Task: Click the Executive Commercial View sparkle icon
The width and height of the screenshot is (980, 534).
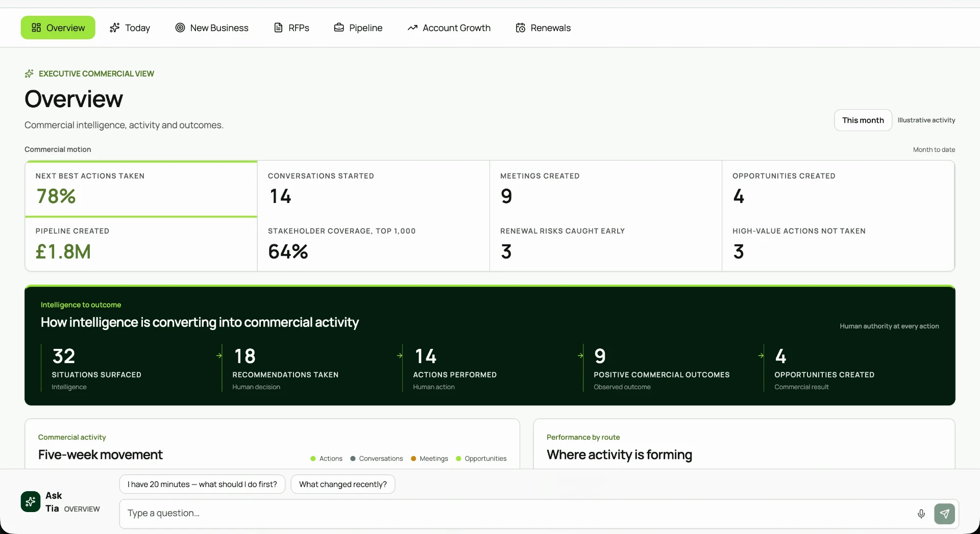Action: point(29,73)
